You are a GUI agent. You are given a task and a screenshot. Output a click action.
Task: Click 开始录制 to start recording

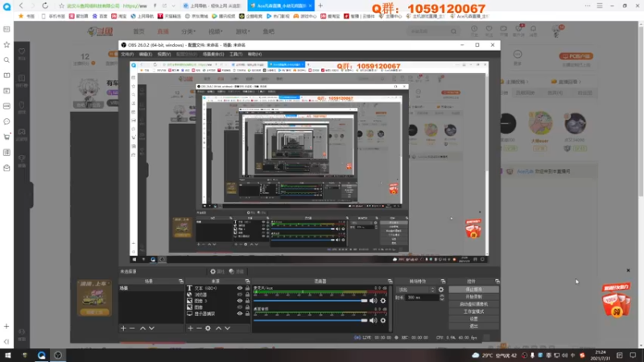[x=473, y=297]
